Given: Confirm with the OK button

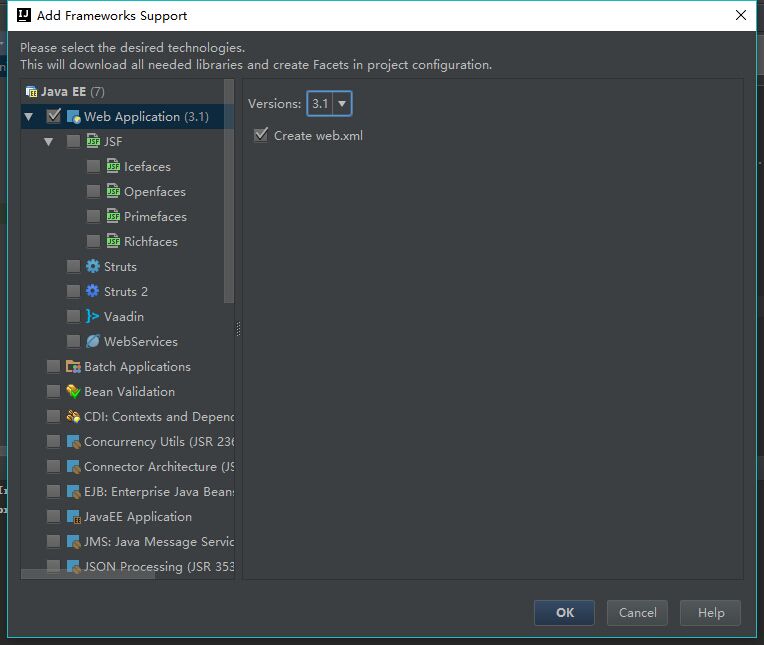Looking at the screenshot, I should tap(564, 612).
